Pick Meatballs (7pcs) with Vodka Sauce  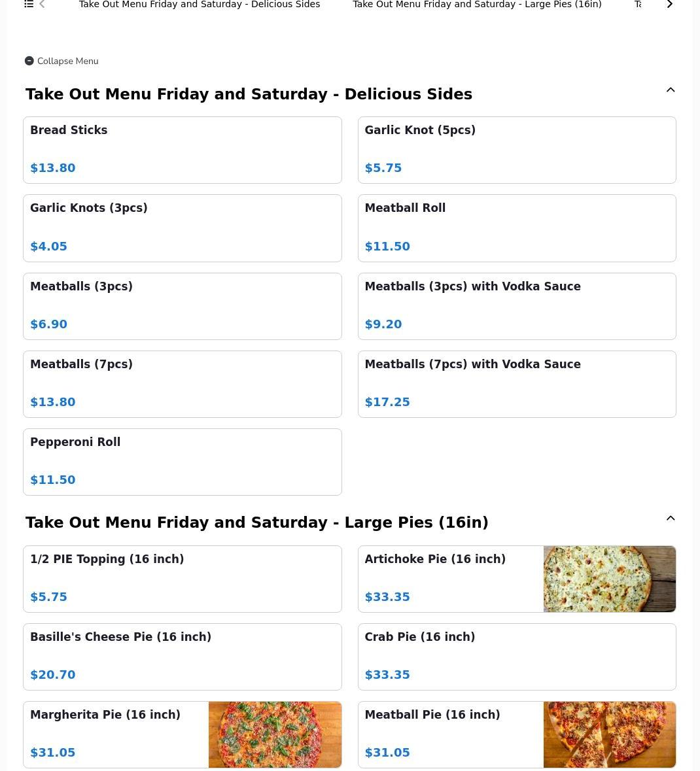coord(517,384)
